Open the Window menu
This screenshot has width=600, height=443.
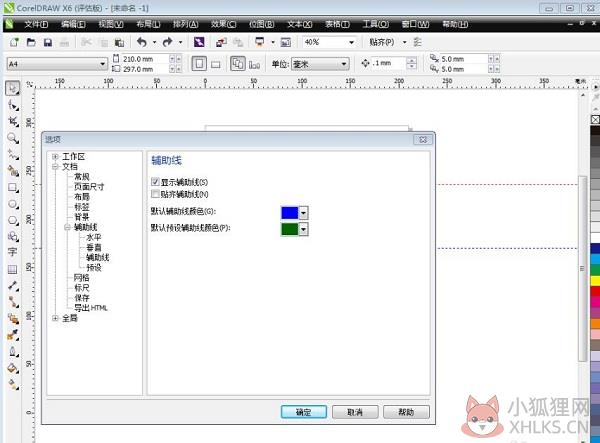(415, 24)
